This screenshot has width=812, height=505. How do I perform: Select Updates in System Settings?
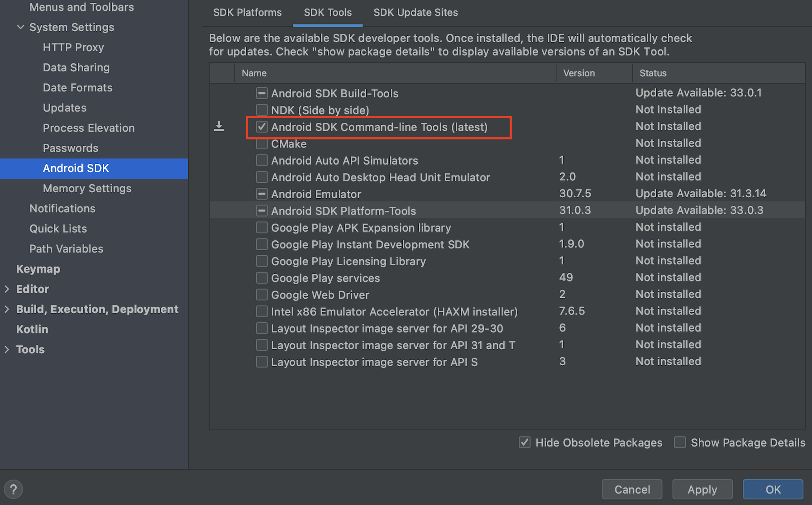(x=64, y=108)
